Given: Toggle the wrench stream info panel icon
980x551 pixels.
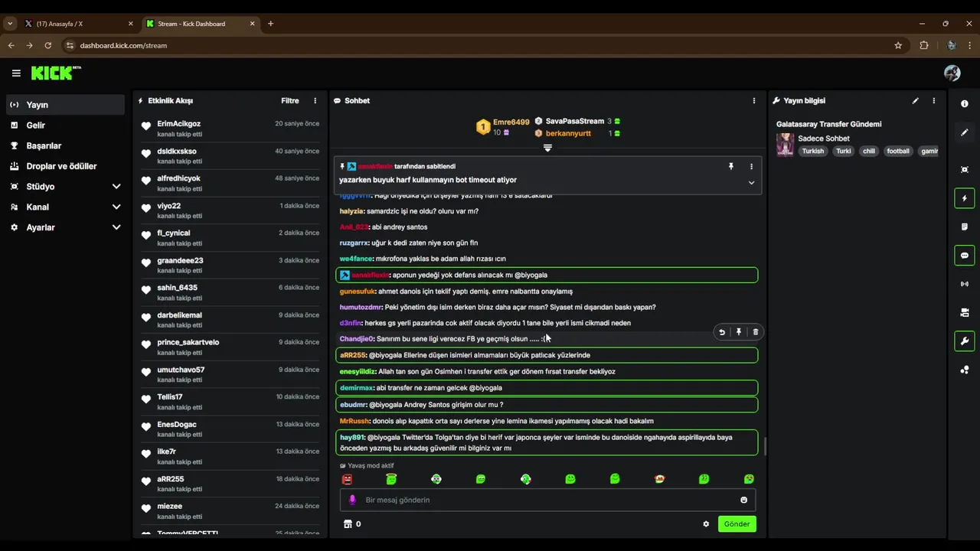Looking at the screenshot, I should 965,341.
